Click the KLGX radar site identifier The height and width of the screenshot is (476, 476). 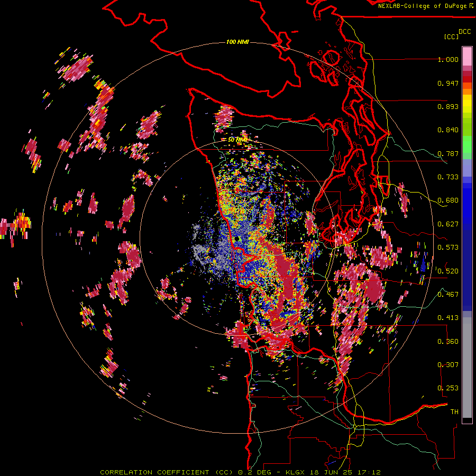coord(295,472)
